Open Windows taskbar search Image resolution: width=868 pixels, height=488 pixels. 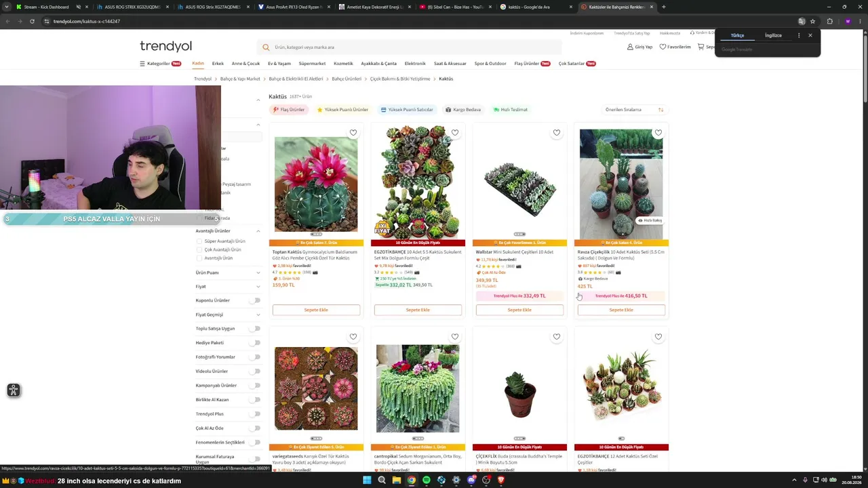tap(382, 481)
